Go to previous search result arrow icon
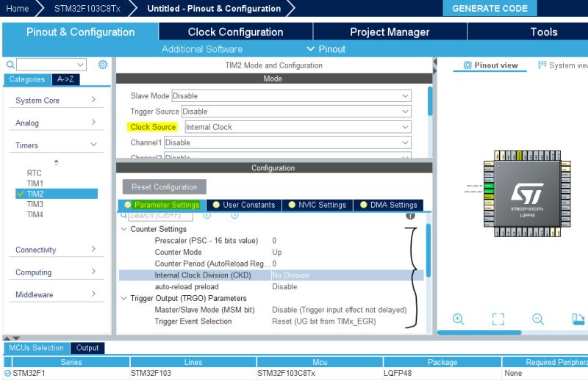The width and height of the screenshot is (588, 381). point(207,215)
